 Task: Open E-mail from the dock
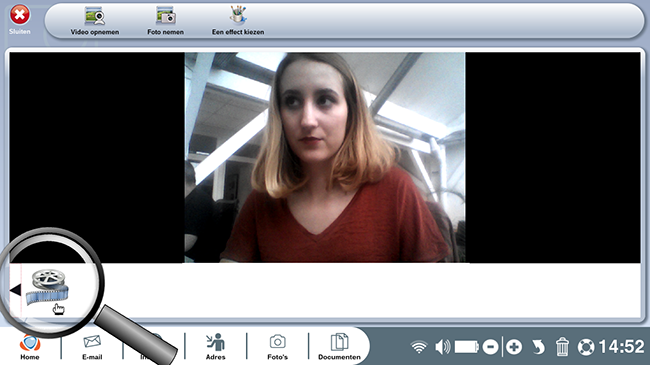coord(92,347)
